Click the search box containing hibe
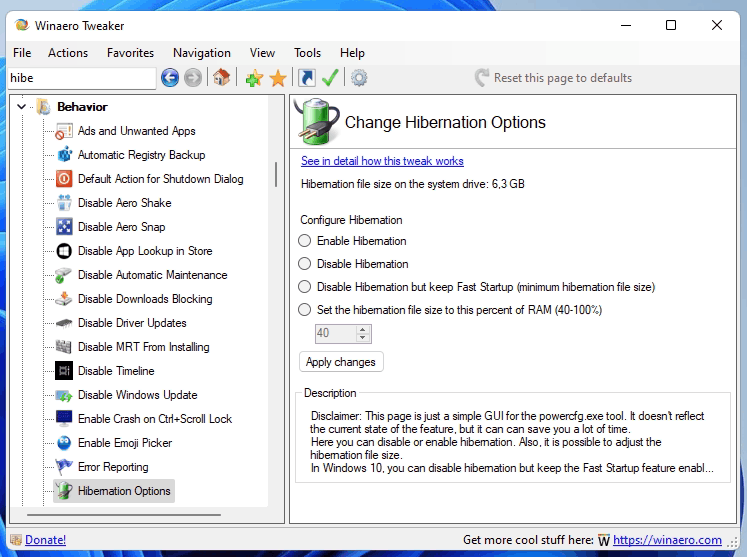 click(x=82, y=78)
